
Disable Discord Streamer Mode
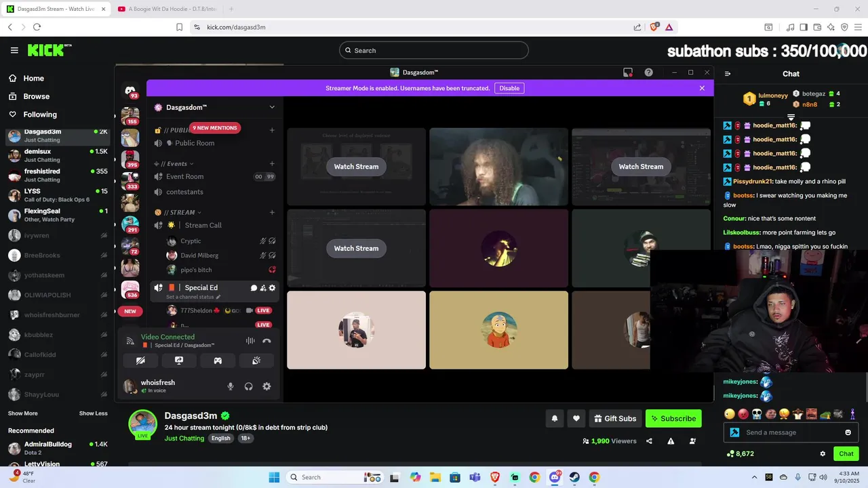[x=509, y=88]
